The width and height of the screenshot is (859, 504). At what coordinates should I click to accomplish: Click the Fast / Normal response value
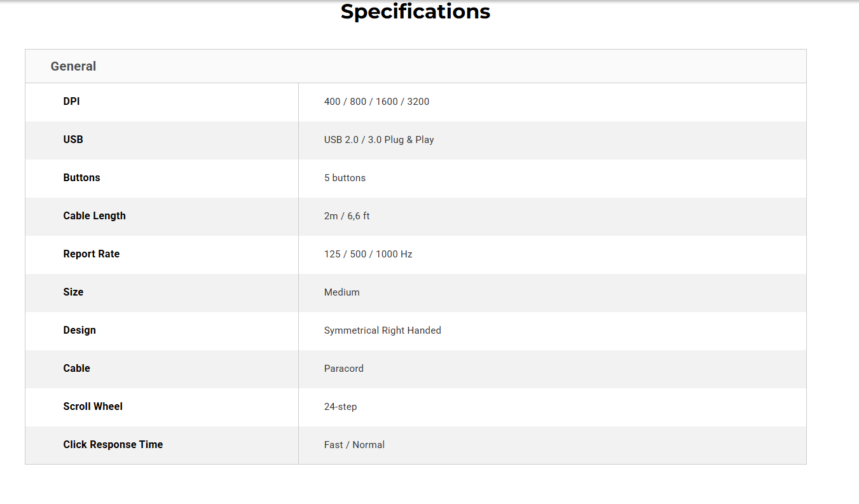[x=354, y=445]
